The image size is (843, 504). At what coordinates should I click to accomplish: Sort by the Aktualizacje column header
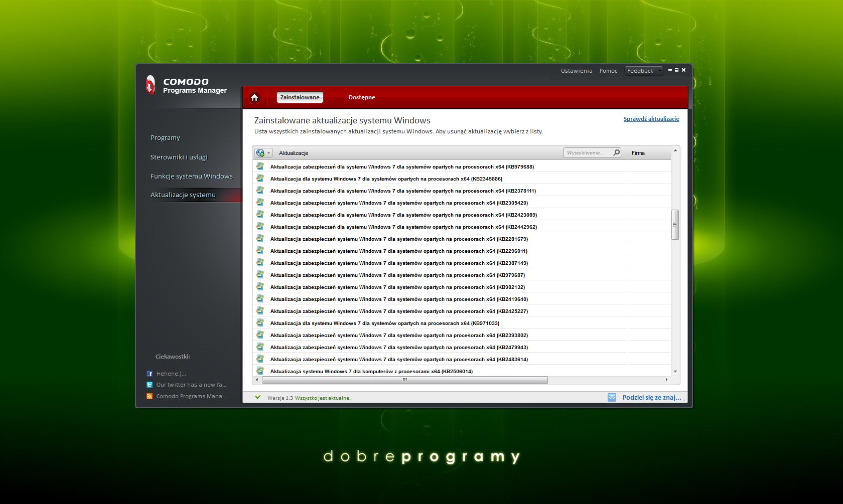point(293,153)
